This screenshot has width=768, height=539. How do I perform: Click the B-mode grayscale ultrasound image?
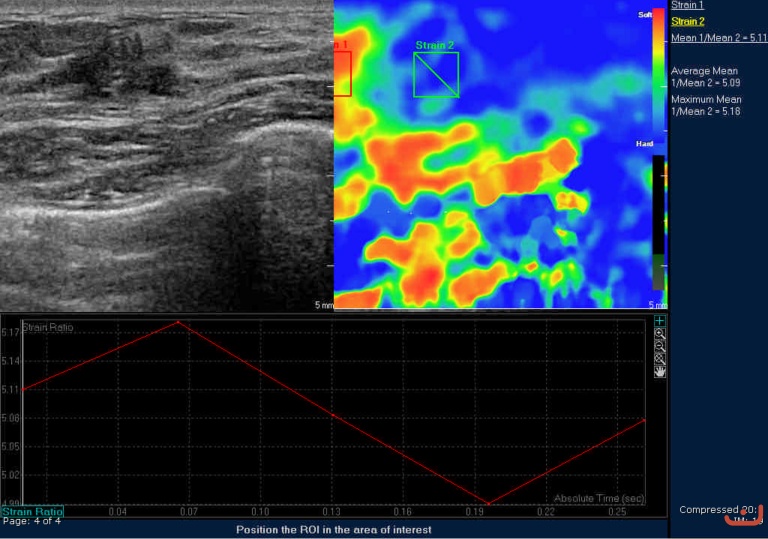coord(165,155)
